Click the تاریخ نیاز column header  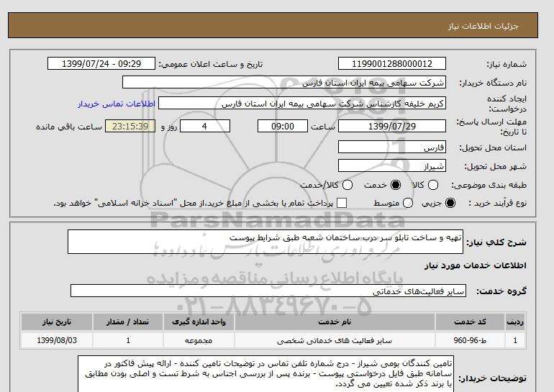coord(57,322)
